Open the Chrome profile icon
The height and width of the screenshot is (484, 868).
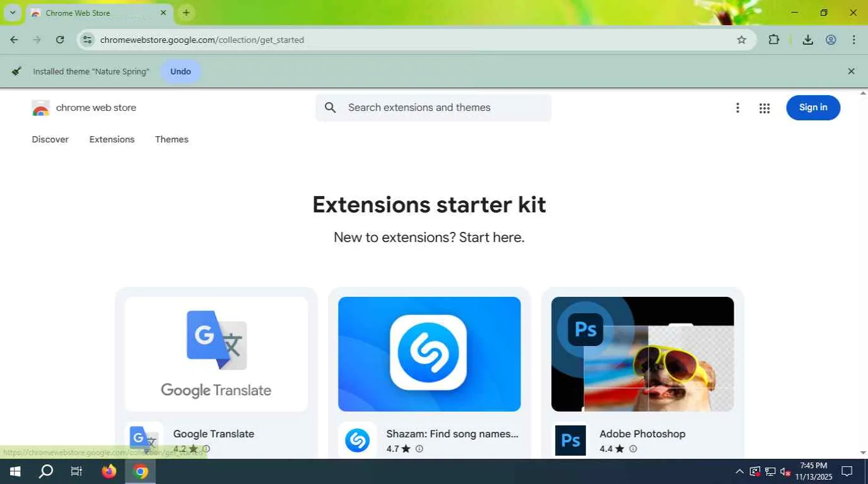click(x=831, y=40)
